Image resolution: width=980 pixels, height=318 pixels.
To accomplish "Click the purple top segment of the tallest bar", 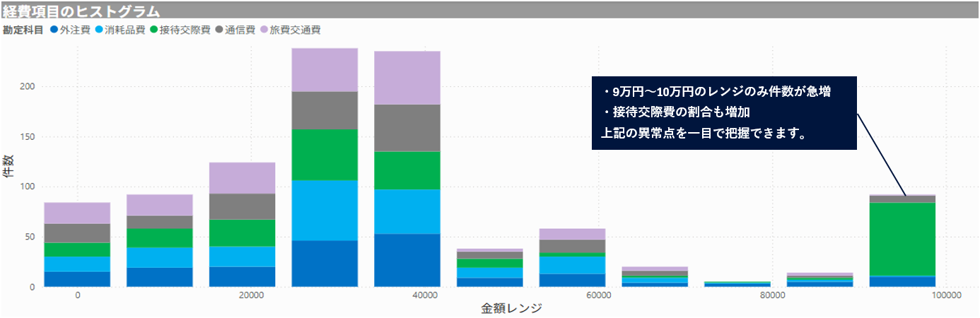I will pos(325,70).
